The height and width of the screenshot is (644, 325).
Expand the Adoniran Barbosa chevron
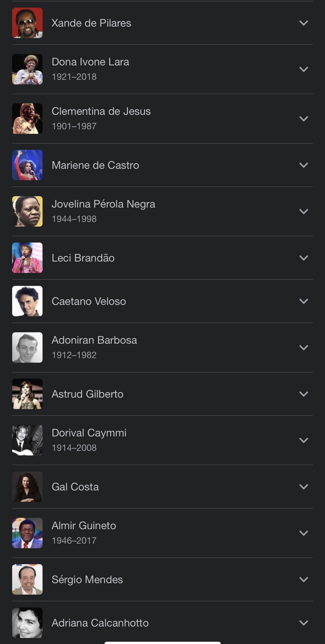(303, 348)
